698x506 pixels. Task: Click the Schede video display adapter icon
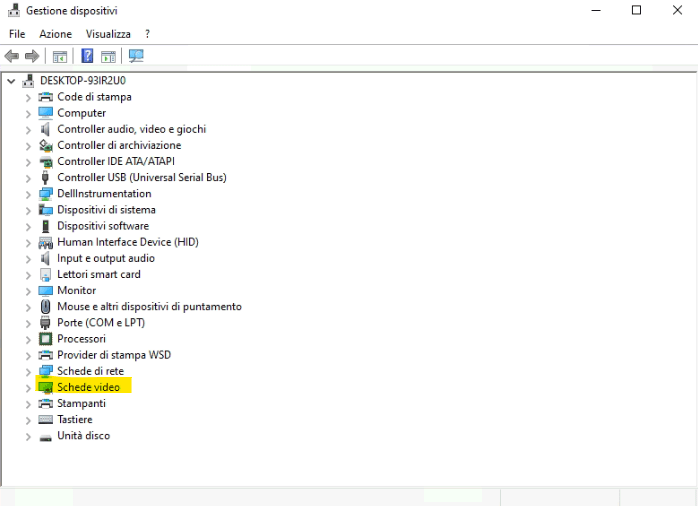45,387
